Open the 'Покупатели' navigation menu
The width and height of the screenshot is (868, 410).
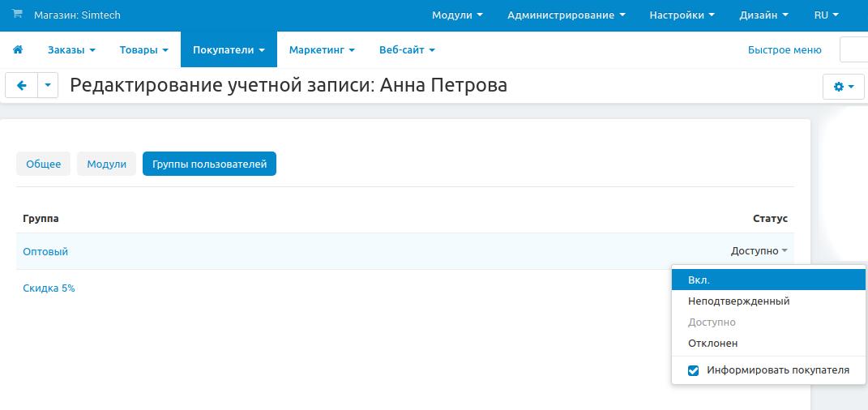point(229,49)
